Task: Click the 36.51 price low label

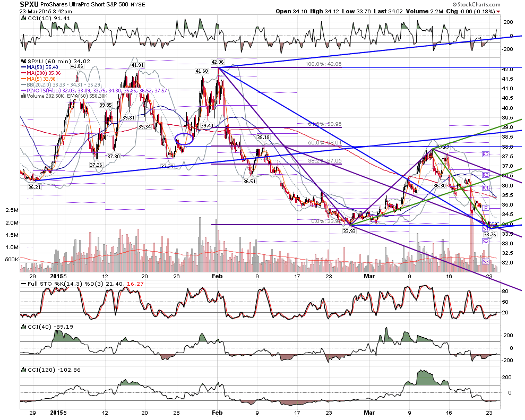Action: point(249,181)
